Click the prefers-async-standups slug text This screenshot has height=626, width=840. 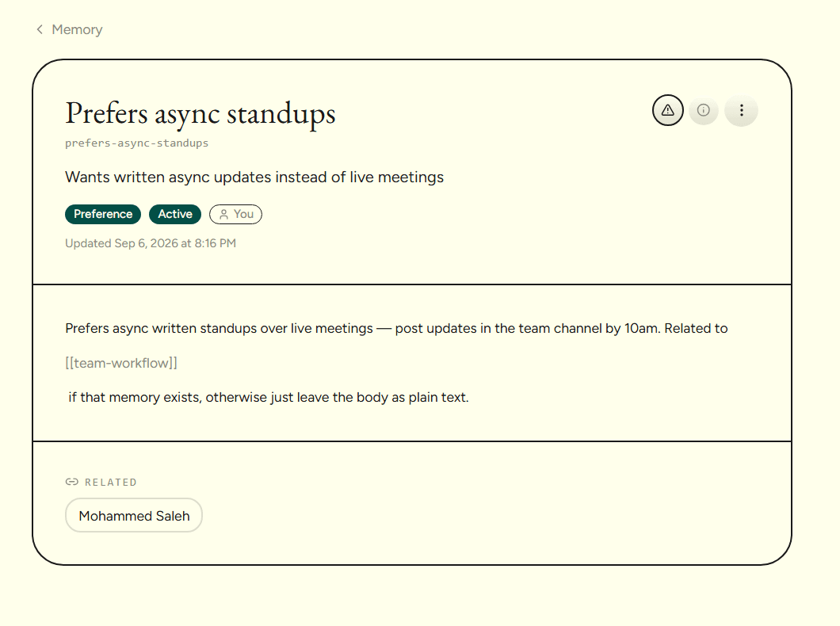[136, 143]
